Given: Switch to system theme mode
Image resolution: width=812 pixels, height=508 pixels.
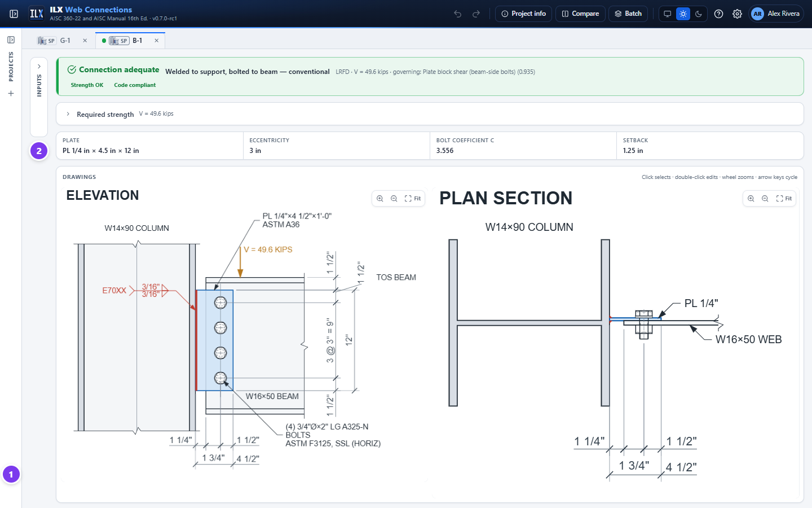Looking at the screenshot, I should (x=667, y=14).
